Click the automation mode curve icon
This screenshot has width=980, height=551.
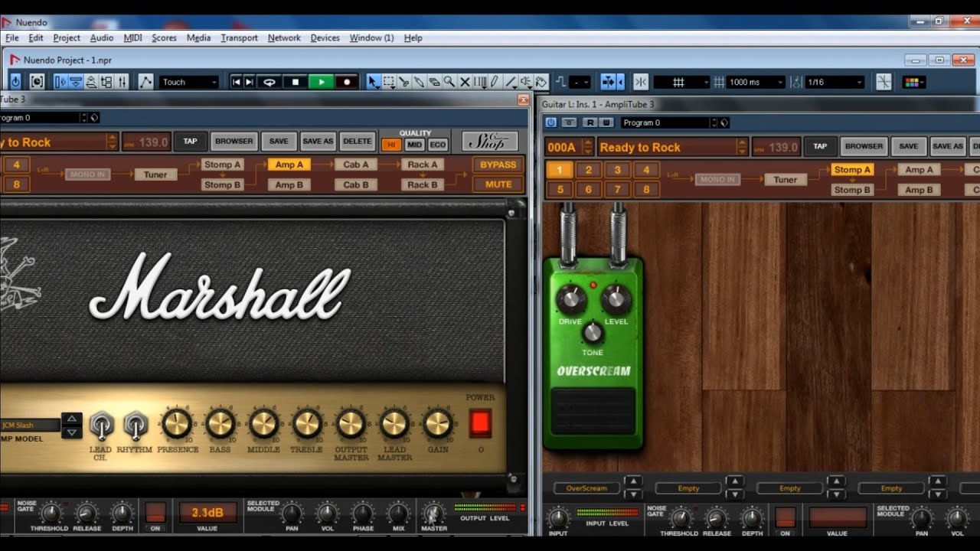(146, 82)
